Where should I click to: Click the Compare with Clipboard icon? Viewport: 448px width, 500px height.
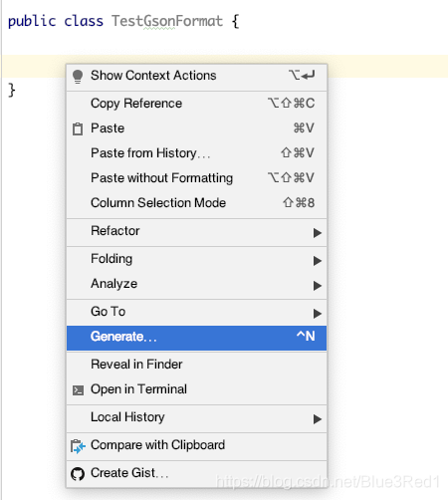pos(78,446)
